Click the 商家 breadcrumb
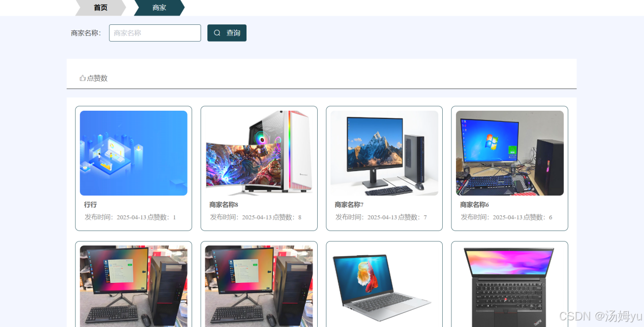 point(159,8)
